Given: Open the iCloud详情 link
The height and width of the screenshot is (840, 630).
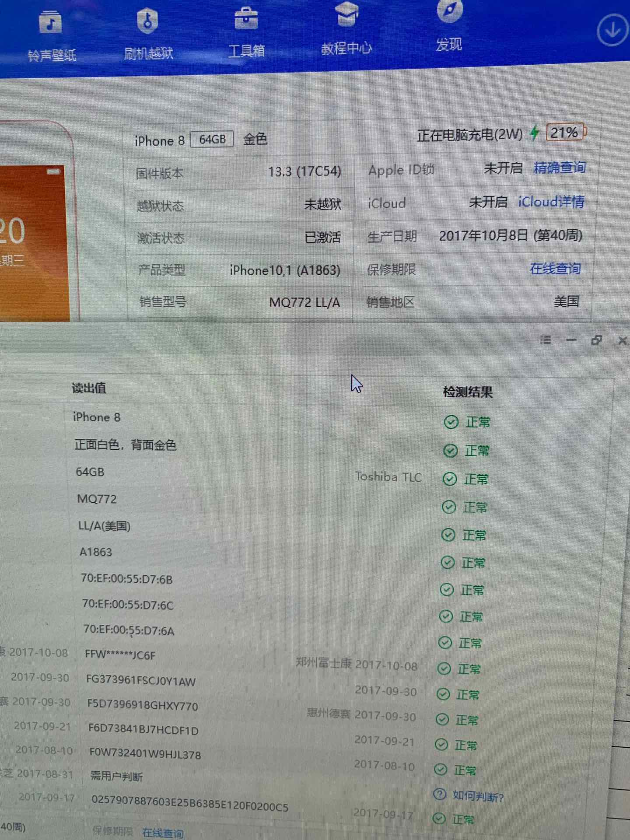Looking at the screenshot, I should pos(551,202).
